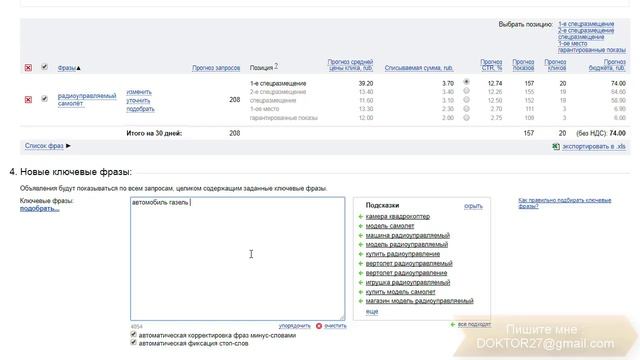Choose '1-ое место' in 'Выбрать позицию' list

click(x=573, y=44)
